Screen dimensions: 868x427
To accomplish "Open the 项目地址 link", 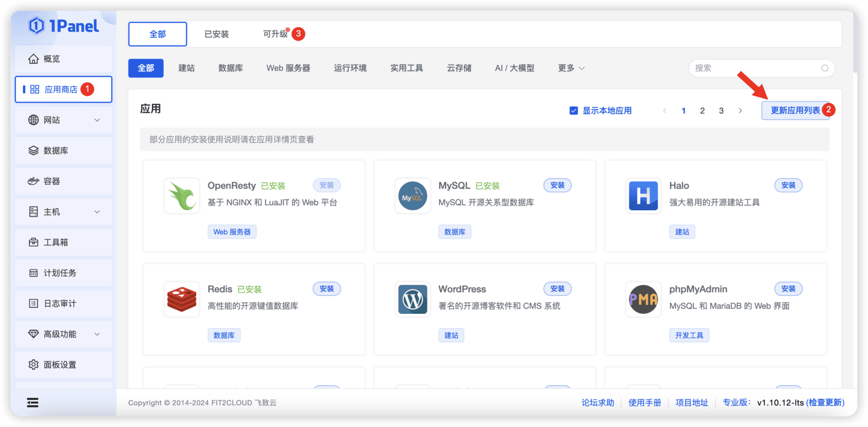I will tap(692, 403).
